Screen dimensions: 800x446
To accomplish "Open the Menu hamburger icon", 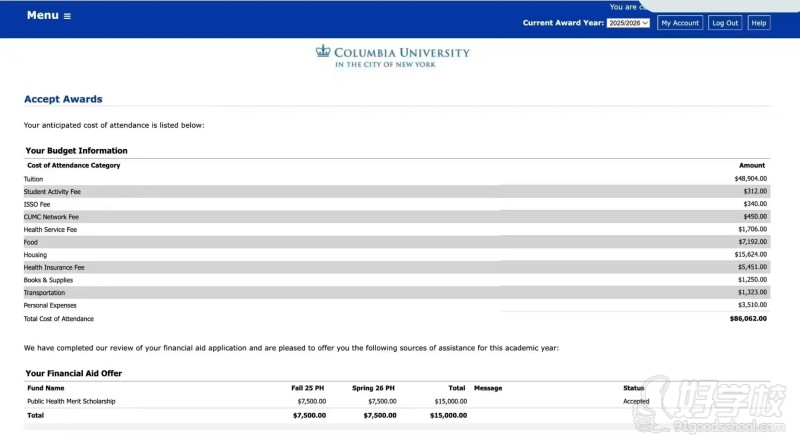I will [67, 16].
